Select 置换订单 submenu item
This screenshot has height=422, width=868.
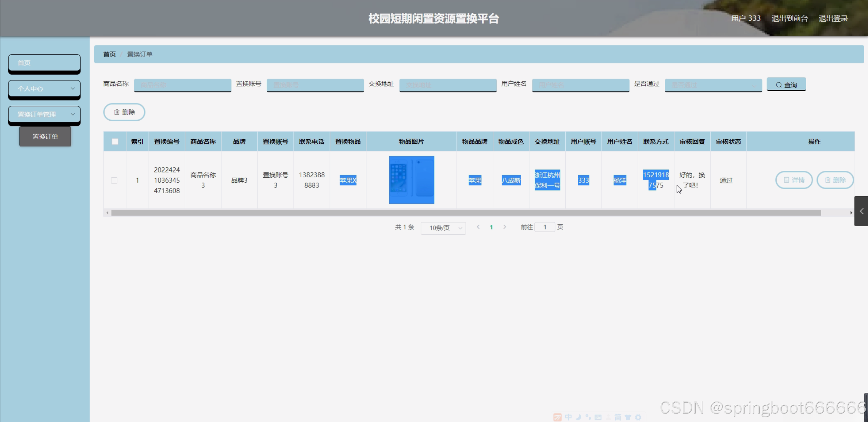tap(45, 137)
